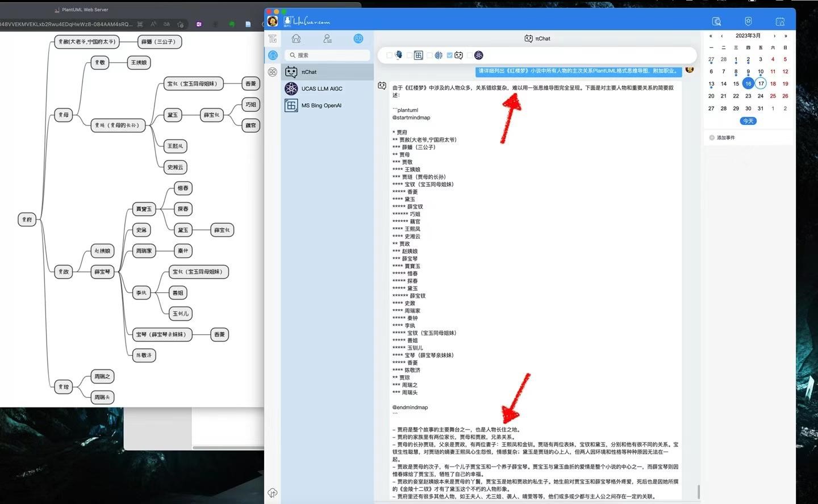Click the 今天 today button
Screen dimensions: 818x504
pos(748,121)
